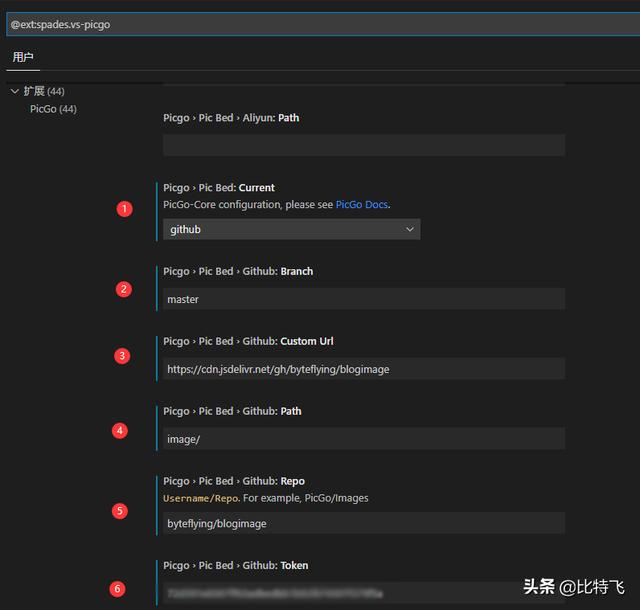Click the Github Custom Url input field
The image size is (640, 610).
(364, 369)
